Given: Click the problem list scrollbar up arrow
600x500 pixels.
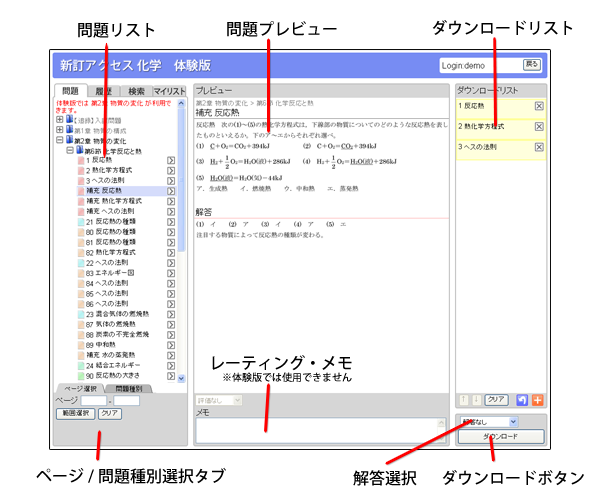Looking at the screenshot, I should 181,103.
